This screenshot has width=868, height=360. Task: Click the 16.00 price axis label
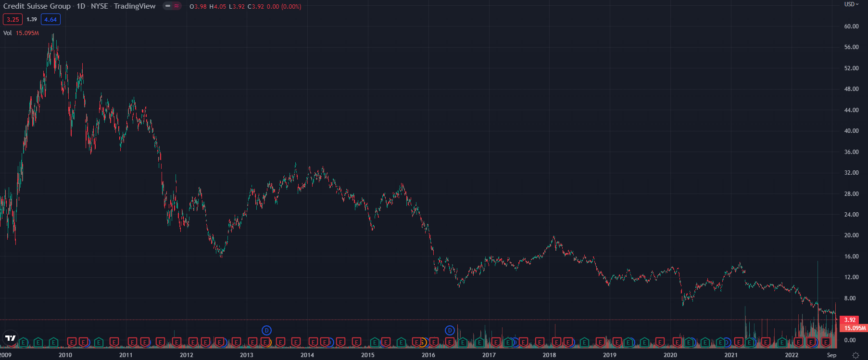point(851,257)
